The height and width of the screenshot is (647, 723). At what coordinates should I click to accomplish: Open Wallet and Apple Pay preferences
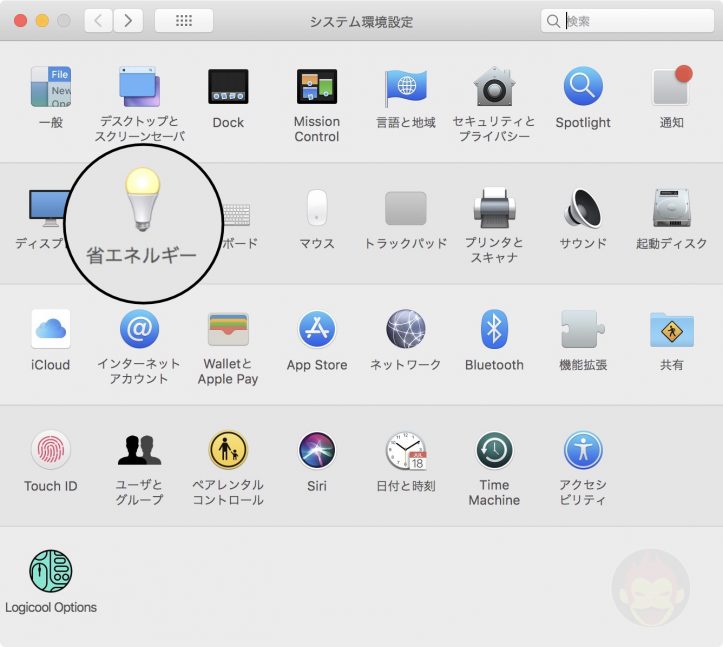(x=228, y=329)
